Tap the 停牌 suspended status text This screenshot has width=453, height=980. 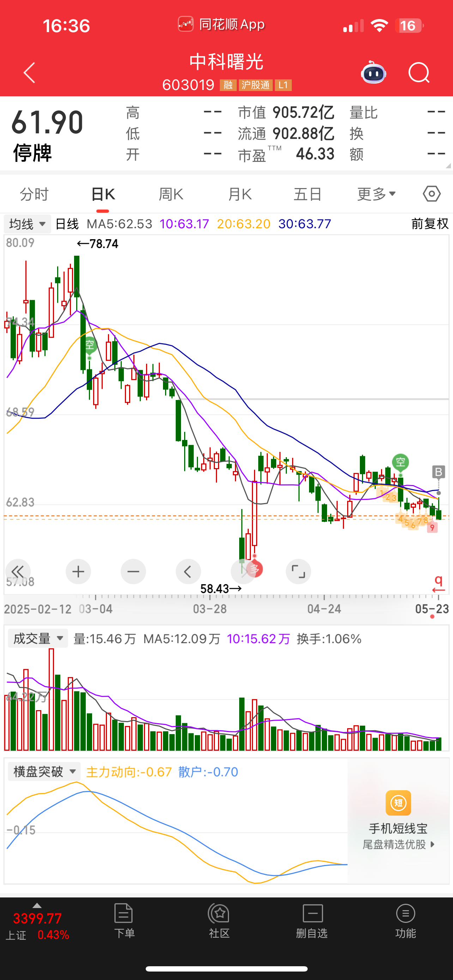click(32, 153)
